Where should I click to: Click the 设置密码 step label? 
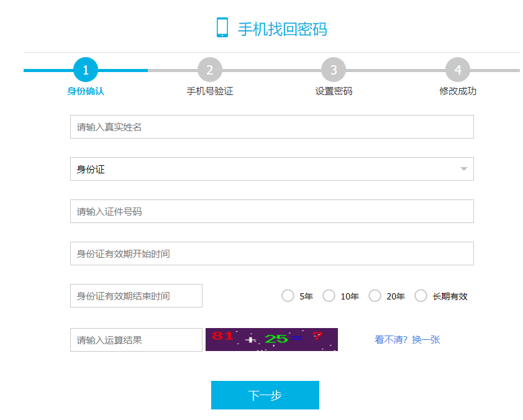(x=333, y=90)
